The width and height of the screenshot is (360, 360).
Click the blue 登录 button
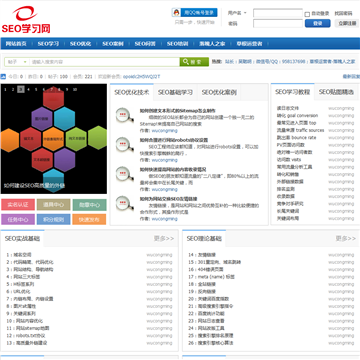pos(318,23)
